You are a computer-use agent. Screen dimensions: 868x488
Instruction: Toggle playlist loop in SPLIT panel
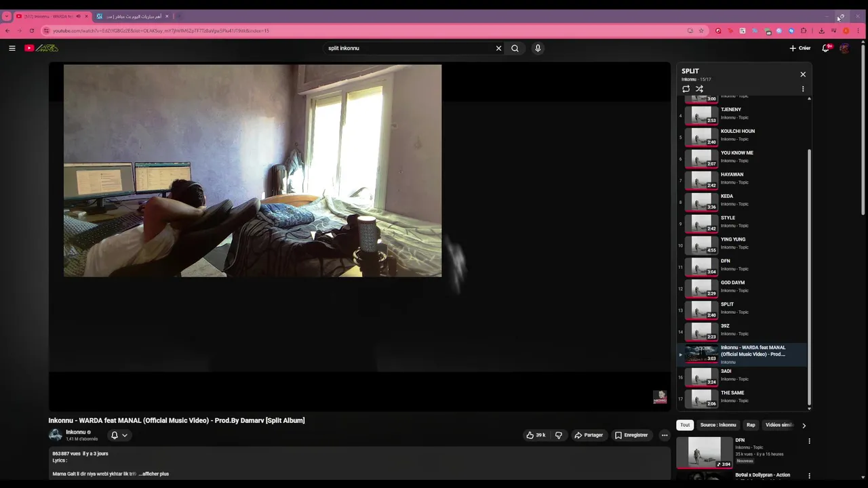pyautogui.click(x=686, y=89)
